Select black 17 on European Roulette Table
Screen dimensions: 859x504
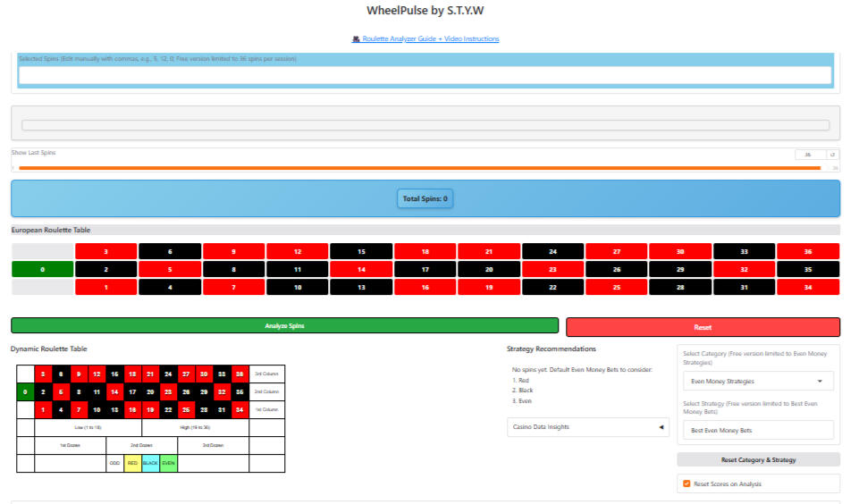click(425, 270)
